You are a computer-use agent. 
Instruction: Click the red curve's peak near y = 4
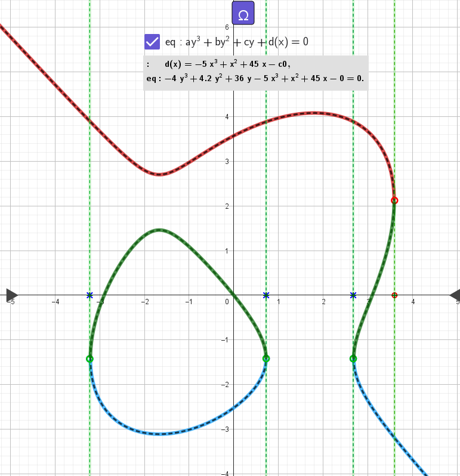tap(314, 113)
